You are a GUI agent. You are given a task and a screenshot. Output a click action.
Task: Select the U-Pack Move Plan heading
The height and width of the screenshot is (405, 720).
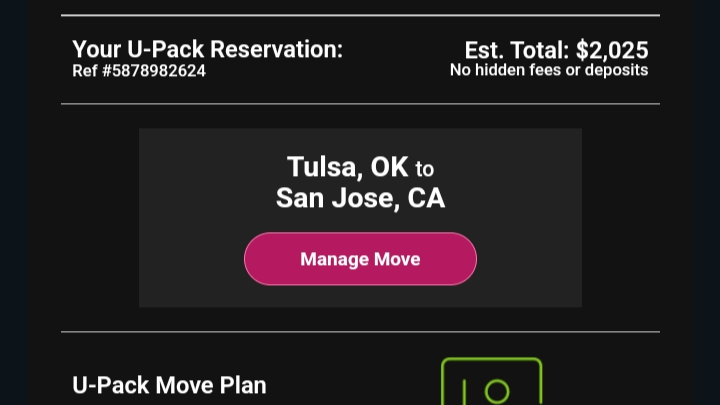170,385
